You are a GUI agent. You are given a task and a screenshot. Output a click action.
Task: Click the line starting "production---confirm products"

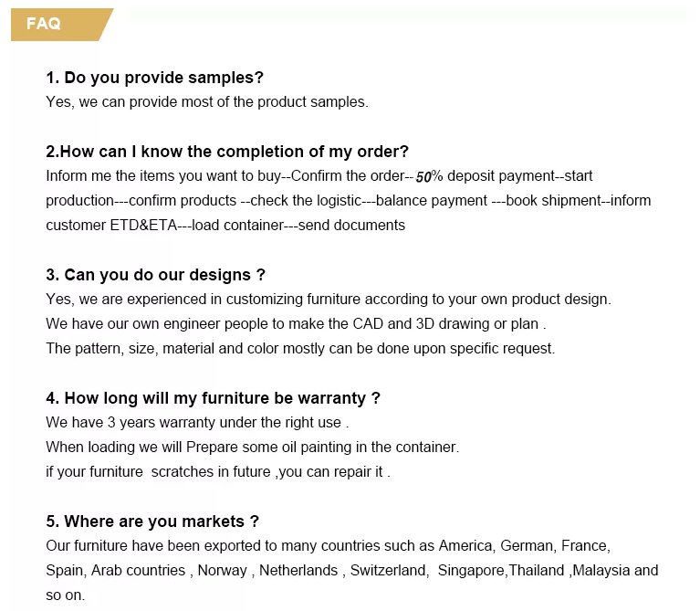[348, 200]
